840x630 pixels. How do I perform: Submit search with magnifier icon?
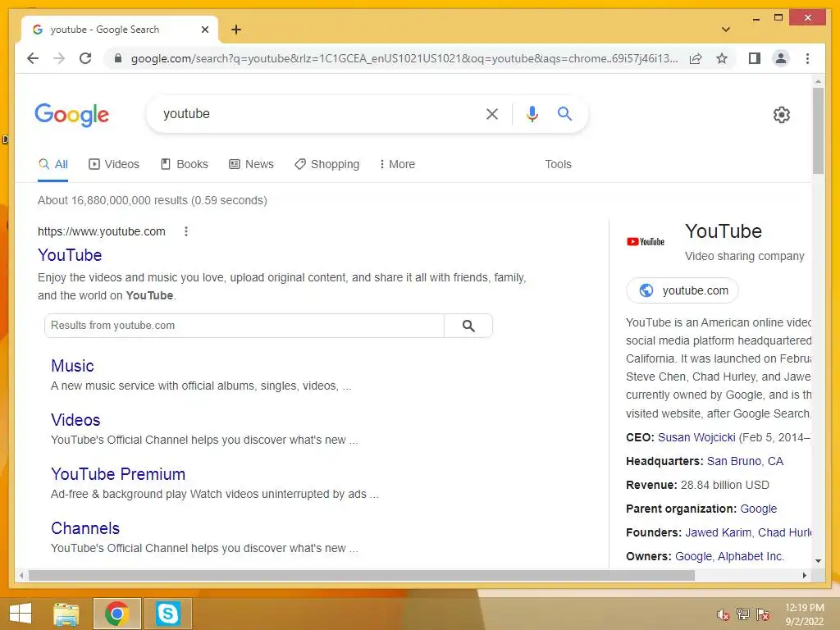coord(564,113)
